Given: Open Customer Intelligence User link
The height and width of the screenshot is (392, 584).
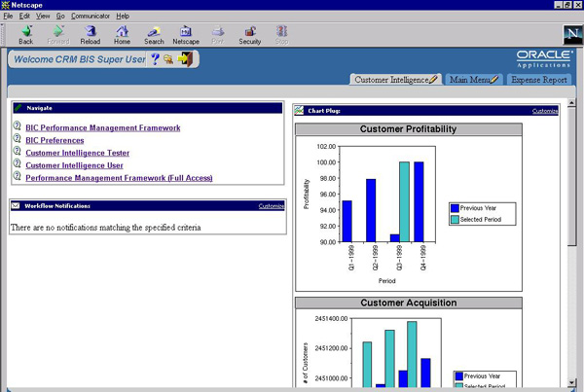Looking at the screenshot, I should pyautogui.click(x=74, y=165).
